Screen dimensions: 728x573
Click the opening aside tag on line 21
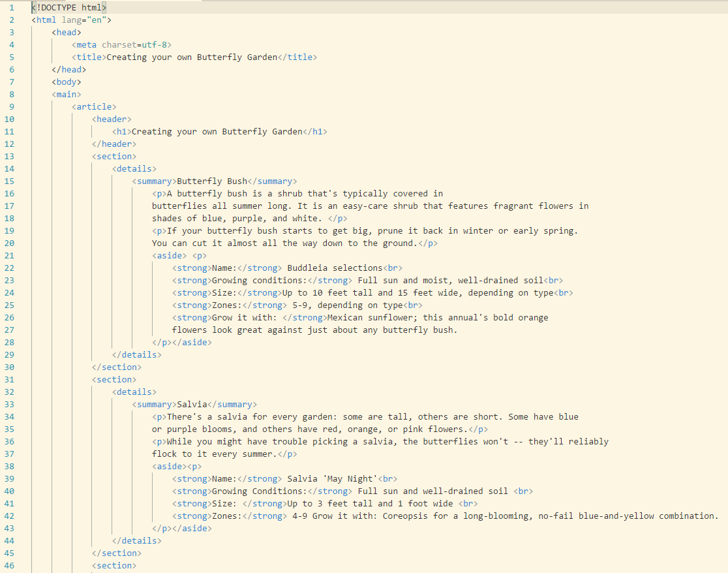[x=170, y=255]
